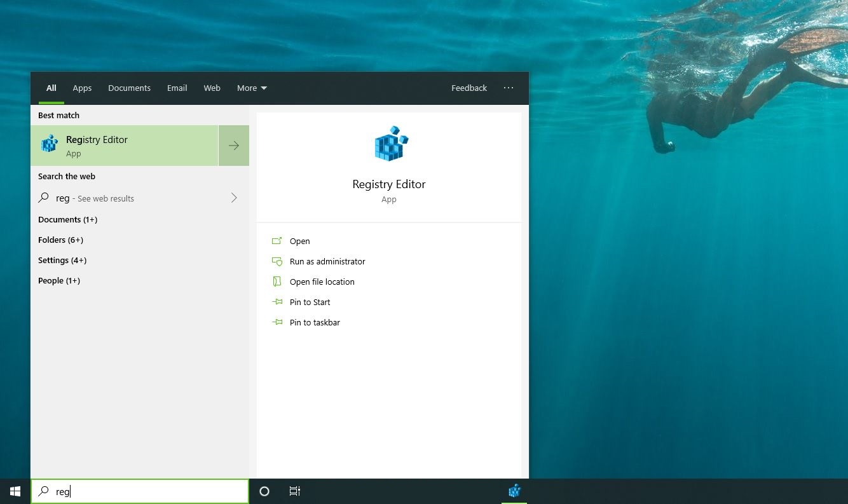Switch to Registry Editor taskbar icon
The width and height of the screenshot is (848, 504).
[514, 491]
